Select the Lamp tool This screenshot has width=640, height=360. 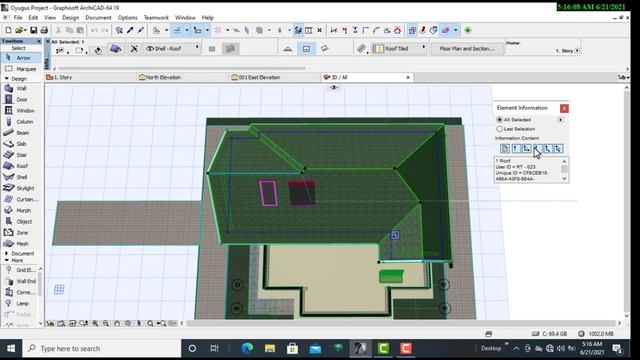click(20, 303)
